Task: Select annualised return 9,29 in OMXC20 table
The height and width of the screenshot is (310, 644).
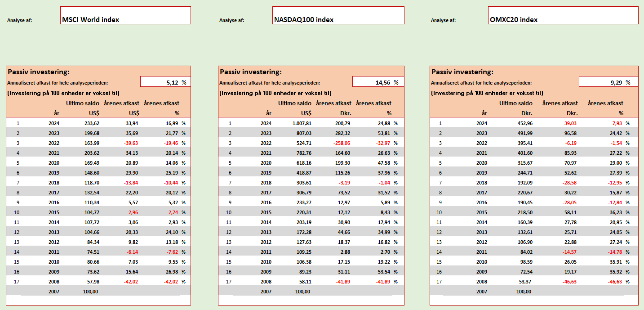Action: pyautogui.click(x=608, y=82)
